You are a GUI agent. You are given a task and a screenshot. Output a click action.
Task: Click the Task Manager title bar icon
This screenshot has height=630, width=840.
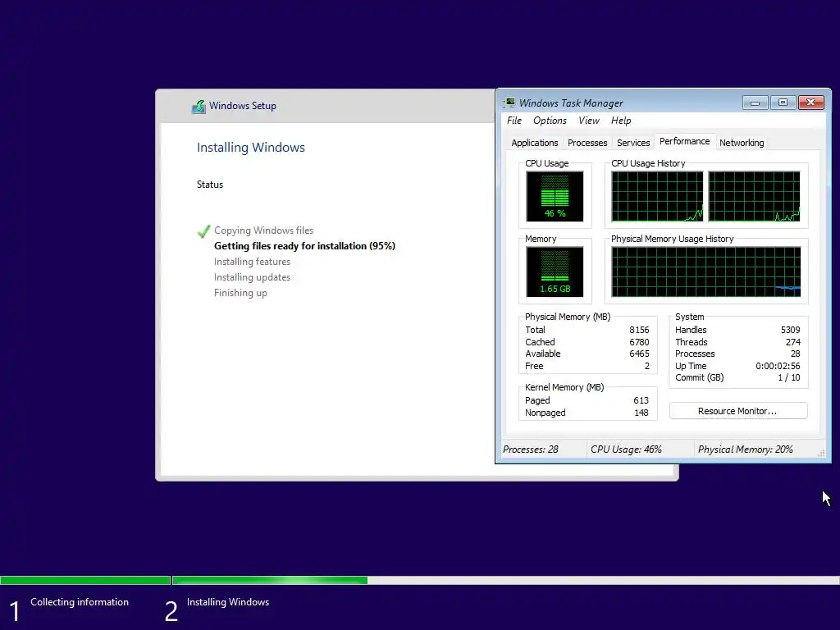coord(509,103)
